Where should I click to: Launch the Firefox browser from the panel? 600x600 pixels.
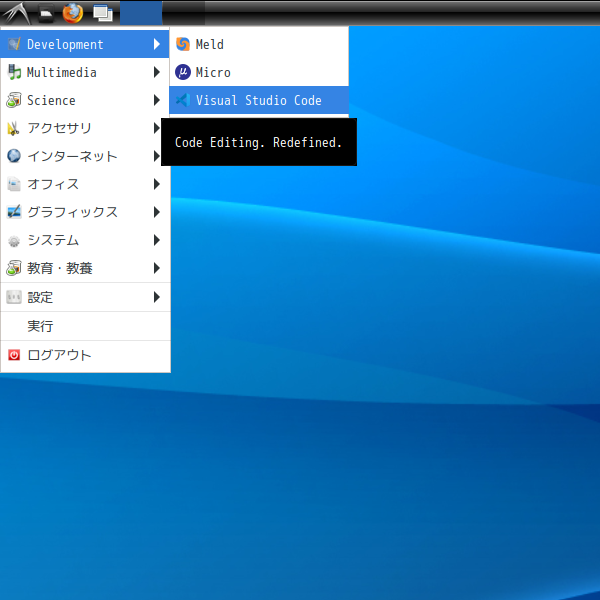73,13
